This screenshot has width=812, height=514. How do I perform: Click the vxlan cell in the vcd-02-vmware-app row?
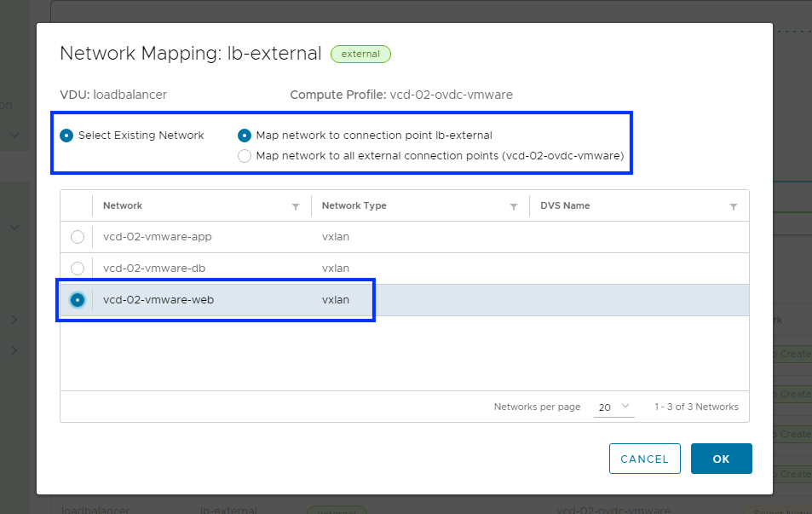click(x=335, y=237)
